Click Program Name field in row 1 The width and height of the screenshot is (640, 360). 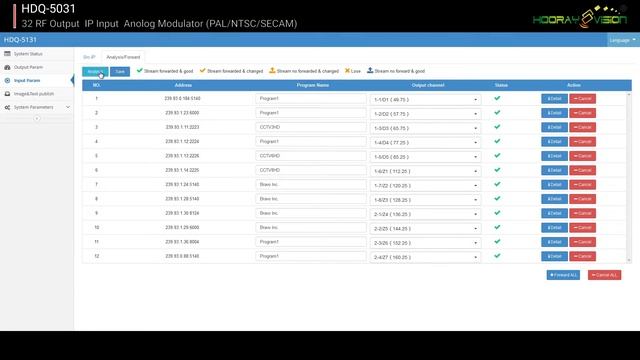point(311,98)
